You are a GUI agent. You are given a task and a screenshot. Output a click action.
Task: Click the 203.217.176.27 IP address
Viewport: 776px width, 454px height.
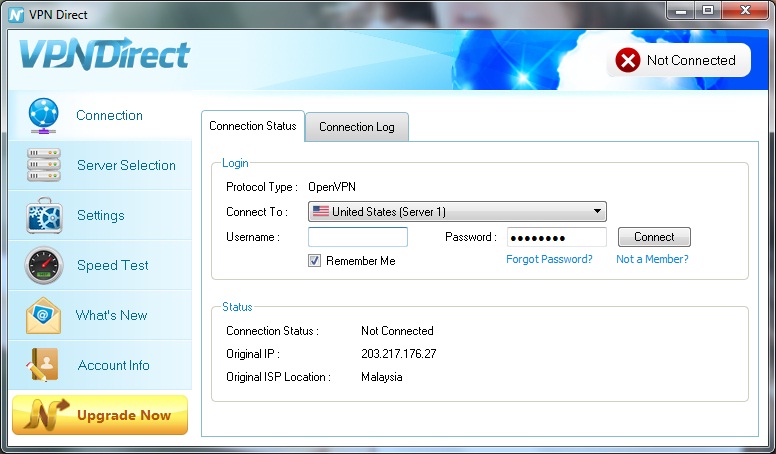tap(399, 353)
